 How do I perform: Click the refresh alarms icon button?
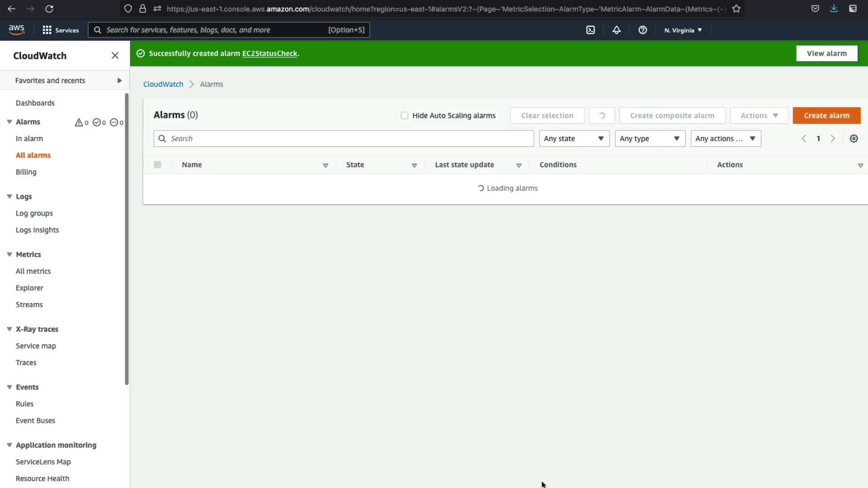tap(602, 116)
